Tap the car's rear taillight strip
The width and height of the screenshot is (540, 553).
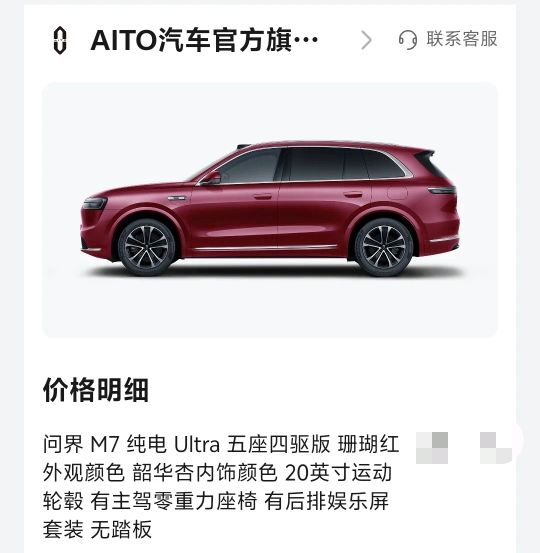(442, 190)
